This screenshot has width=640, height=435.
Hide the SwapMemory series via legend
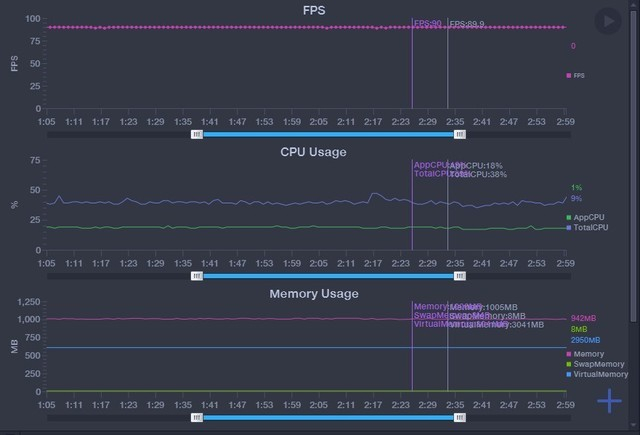592,364
